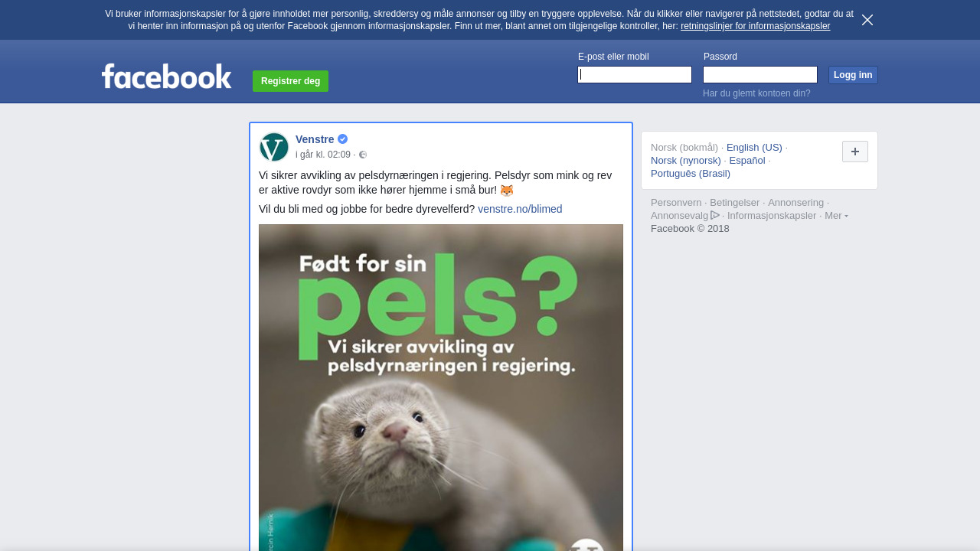Screen dimensions: 980x551
Task: Focus the E-post eller mobil field
Action: coord(635,74)
